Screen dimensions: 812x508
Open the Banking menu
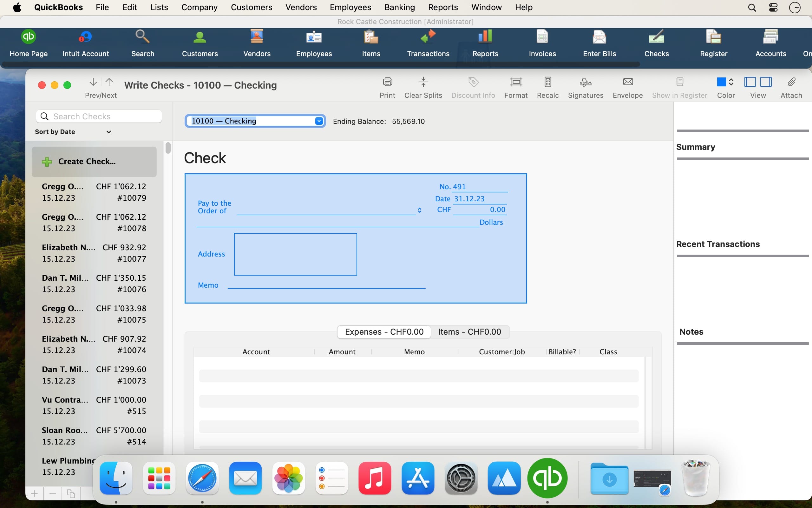[399, 7]
